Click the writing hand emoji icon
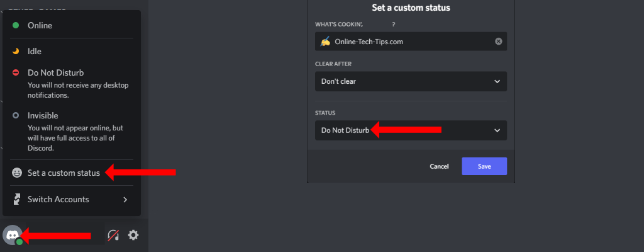The height and width of the screenshot is (252, 644). pyautogui.click(x=325, y=42)
